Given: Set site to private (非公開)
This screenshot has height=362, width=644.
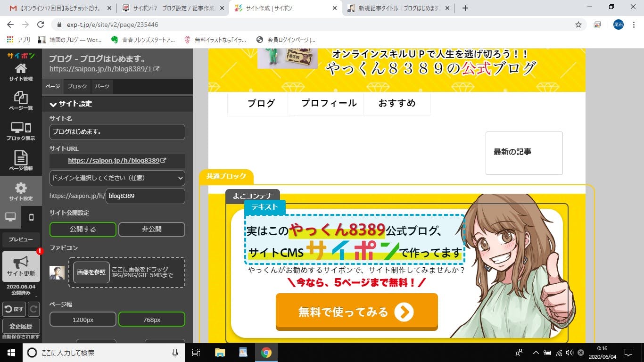Looking at the screenshot, I should [151, 229].
